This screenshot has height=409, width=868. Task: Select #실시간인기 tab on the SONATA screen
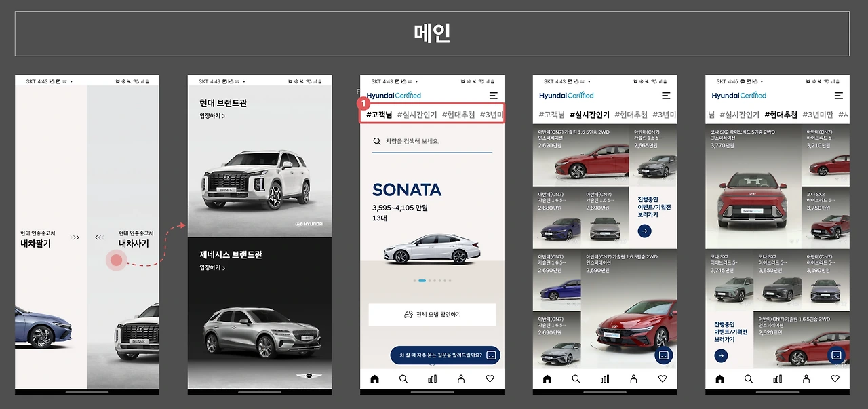pyautogui.click(x=417, y=115)
